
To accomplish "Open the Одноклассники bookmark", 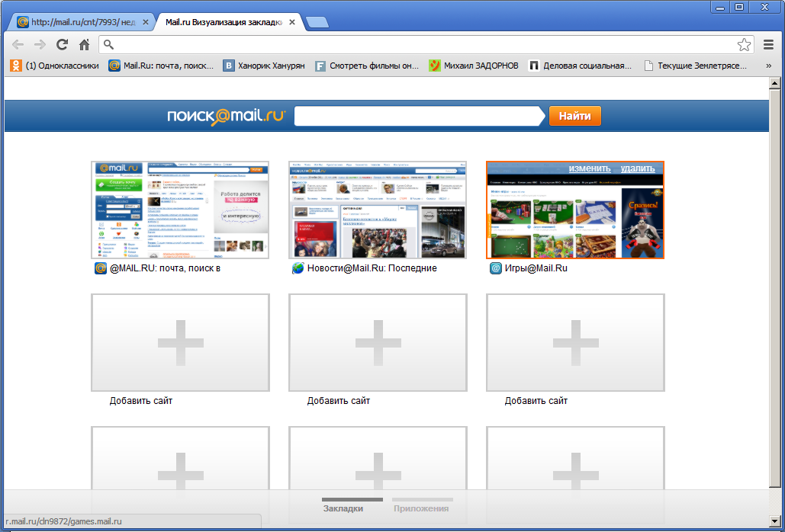I will [x=55, y=66].
